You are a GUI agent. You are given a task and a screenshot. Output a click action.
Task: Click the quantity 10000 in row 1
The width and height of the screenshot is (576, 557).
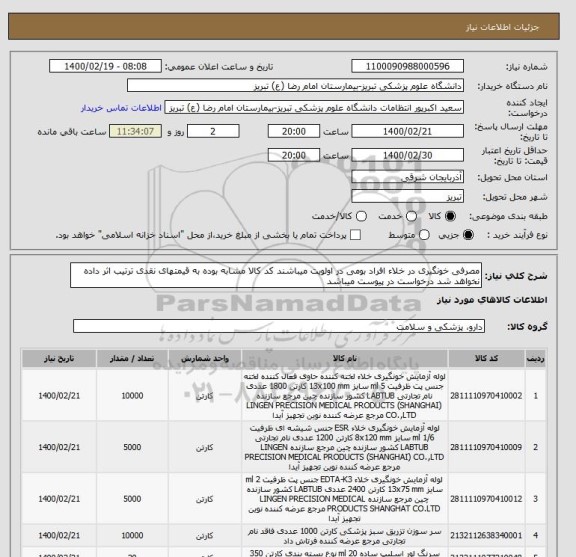tap(132, 396)
